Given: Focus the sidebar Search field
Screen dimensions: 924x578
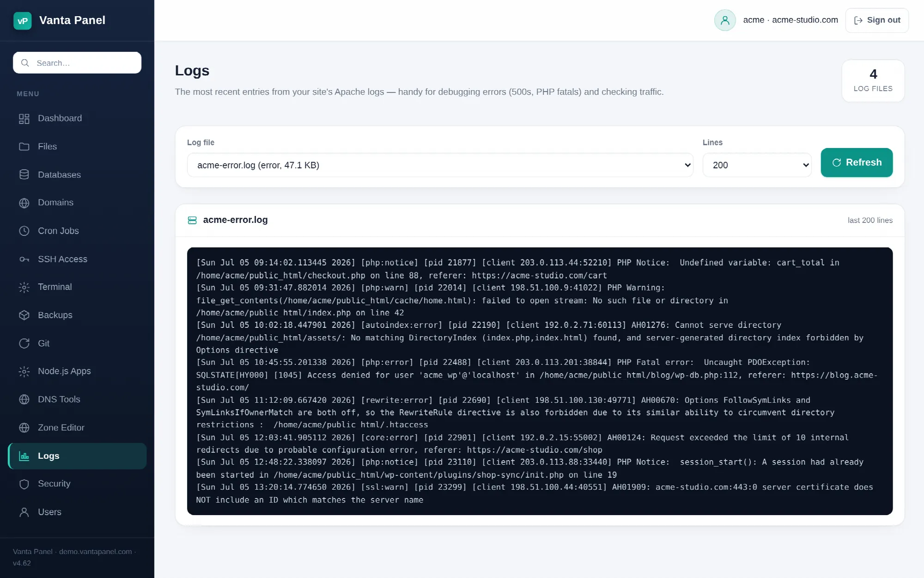Looking at the screenshot, I should pyautogui.click(x=77, y=63).
